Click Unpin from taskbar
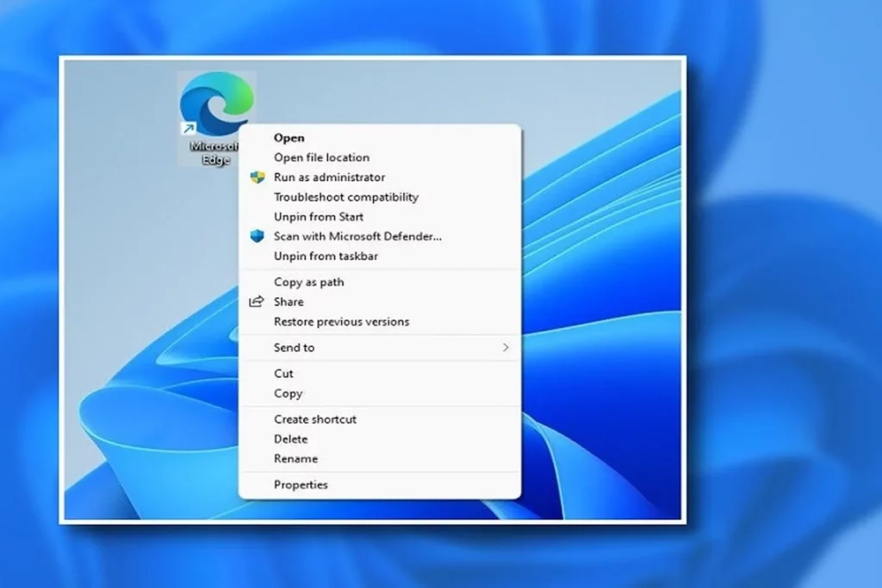Screen dimensions: 882x588 pos(380,256)
